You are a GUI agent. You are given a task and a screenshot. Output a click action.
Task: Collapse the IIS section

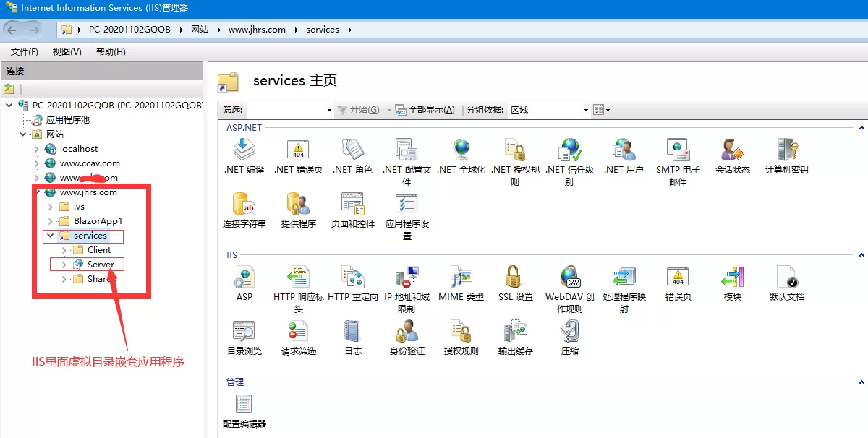[861, 255]
